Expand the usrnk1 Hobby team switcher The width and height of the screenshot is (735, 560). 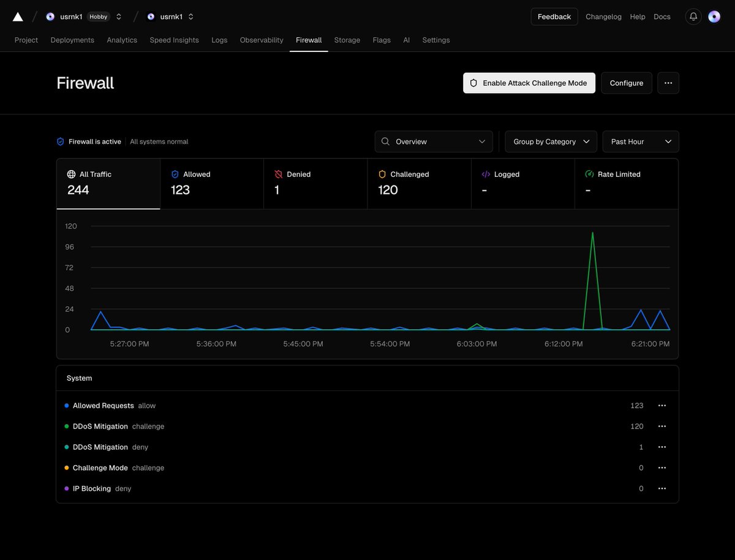point(119,17)
